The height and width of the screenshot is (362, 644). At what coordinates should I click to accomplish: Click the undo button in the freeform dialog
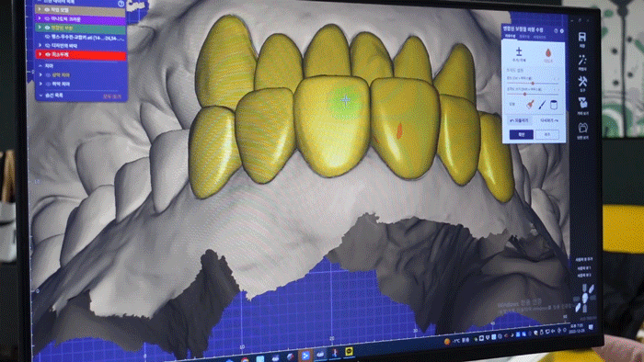point(519,120)
